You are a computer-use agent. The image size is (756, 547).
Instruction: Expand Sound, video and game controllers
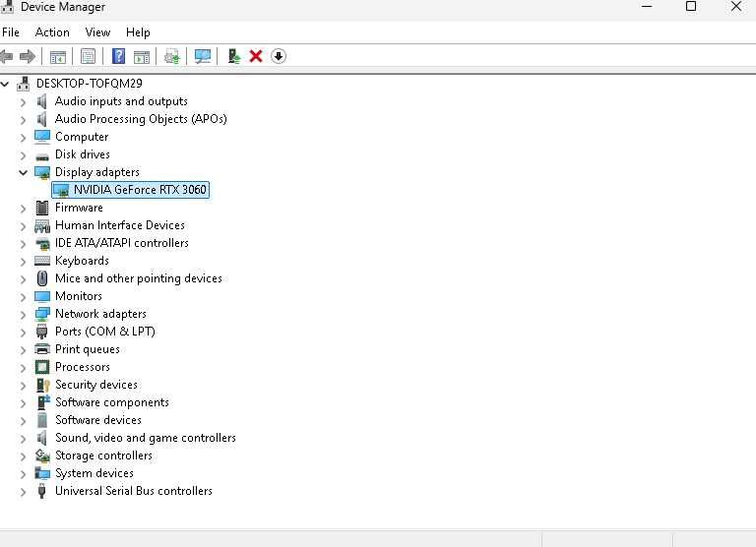pyautogui.click(x=23, y=438)
